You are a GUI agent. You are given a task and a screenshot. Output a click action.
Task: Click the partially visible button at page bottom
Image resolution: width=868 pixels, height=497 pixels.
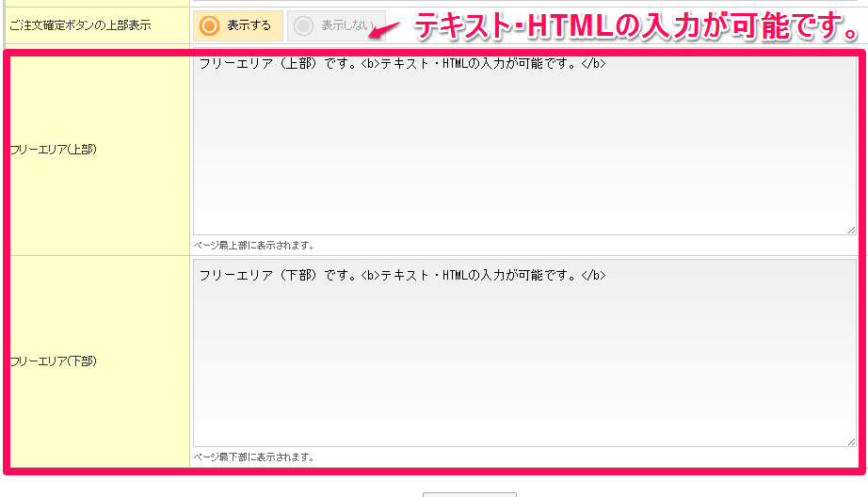point(469,493)
